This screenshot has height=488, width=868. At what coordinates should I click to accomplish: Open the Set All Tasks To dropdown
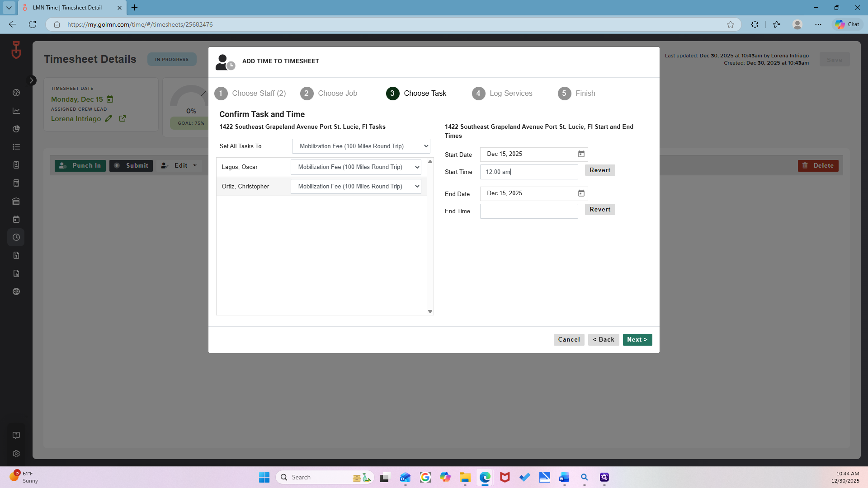tap(361, 146)
